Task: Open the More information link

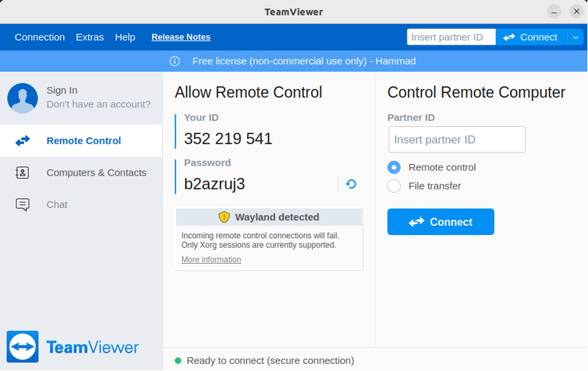Action: point(211,260)
